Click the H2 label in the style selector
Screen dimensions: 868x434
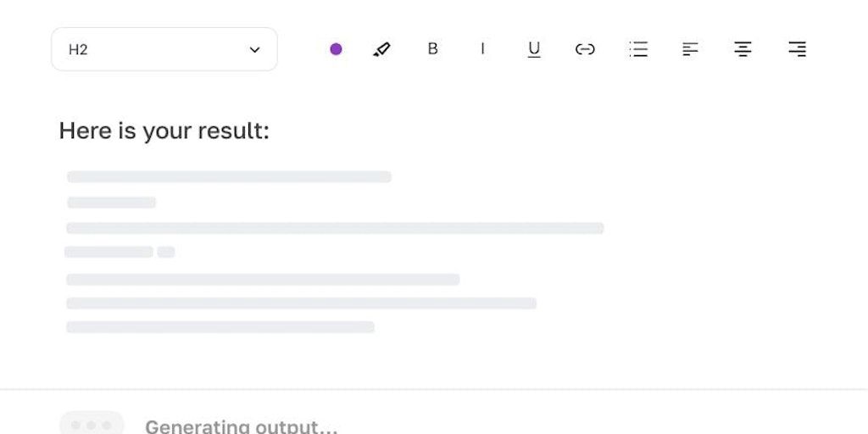click(x=78, y=50)
